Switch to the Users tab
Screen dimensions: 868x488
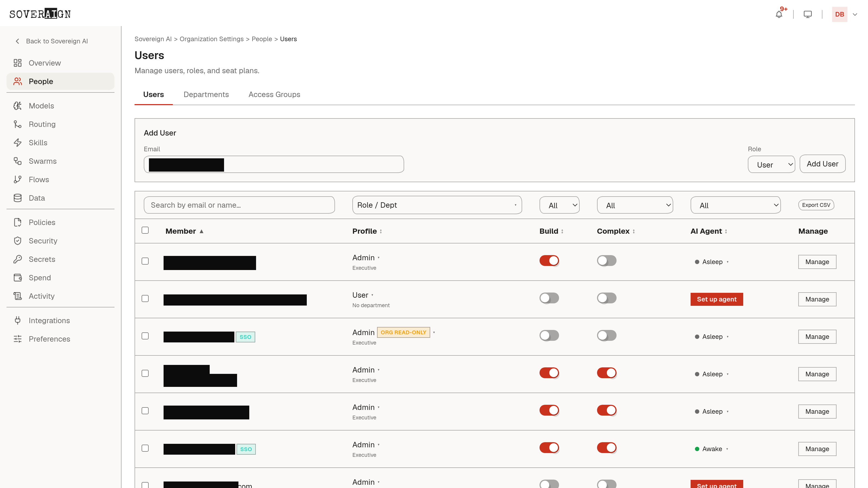153,95
